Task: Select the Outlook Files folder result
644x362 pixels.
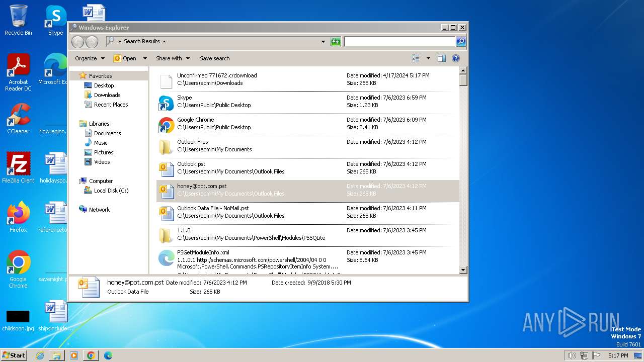Action: pos(166,147)
